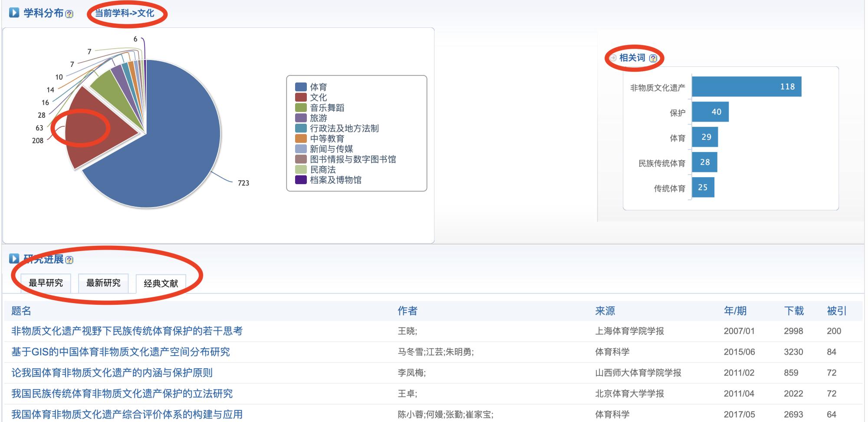The image size is (868, 422).
Task: Switch to 最早研究 tab
Action: click(46, 283)
